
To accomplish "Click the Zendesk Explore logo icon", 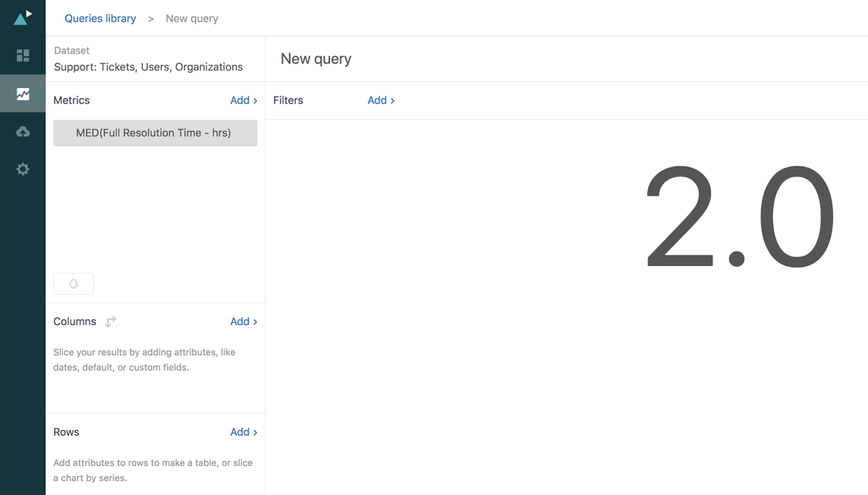I will pyautogui.click(x=23, y=17).
